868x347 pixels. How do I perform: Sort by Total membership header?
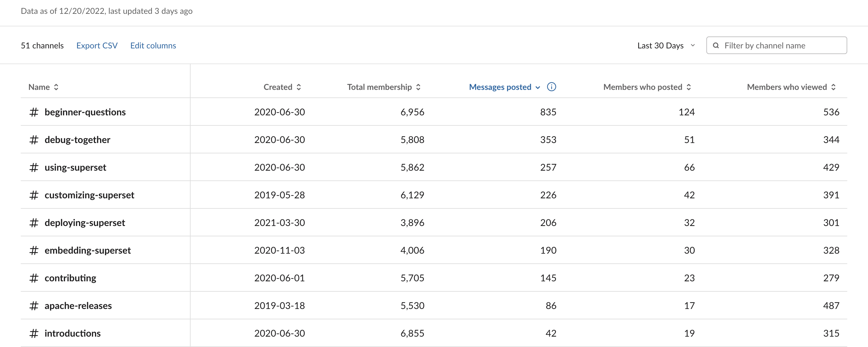click(x=379, y=87)
